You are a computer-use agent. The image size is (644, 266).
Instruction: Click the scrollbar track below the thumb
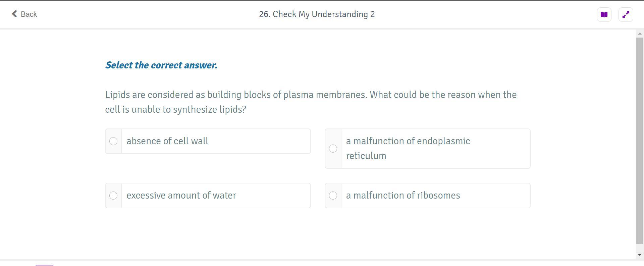coord(640,248)
